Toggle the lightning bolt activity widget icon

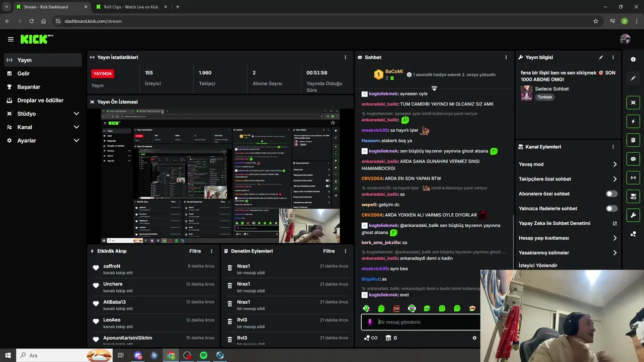click(x=633, y=121)
